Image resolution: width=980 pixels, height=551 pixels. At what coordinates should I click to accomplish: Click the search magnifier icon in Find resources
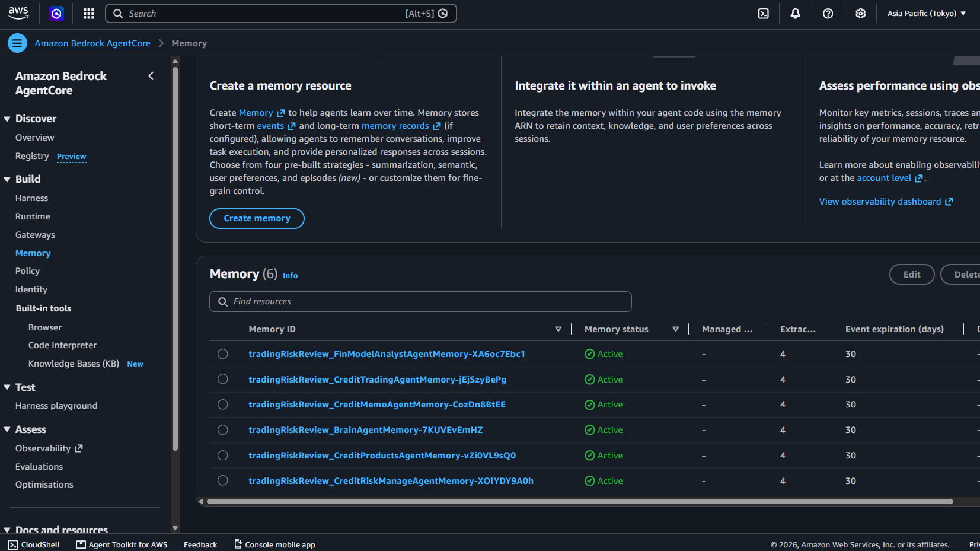point(223,302)
